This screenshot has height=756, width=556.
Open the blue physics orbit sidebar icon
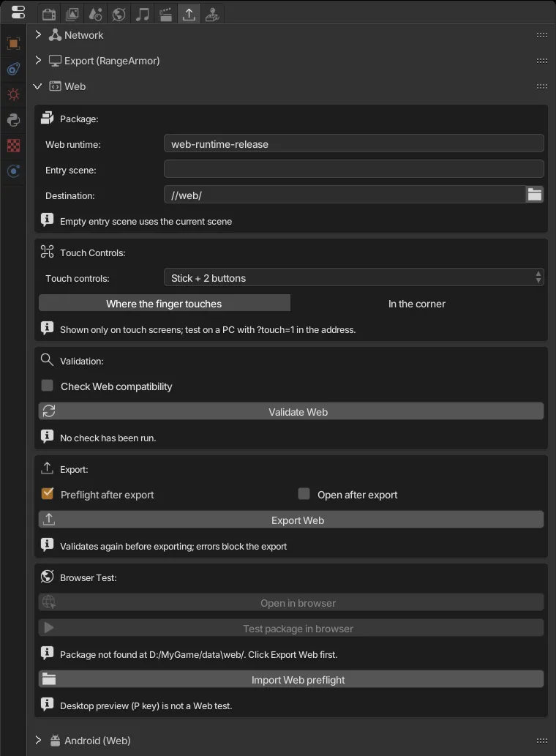click(x=13, y=69)
